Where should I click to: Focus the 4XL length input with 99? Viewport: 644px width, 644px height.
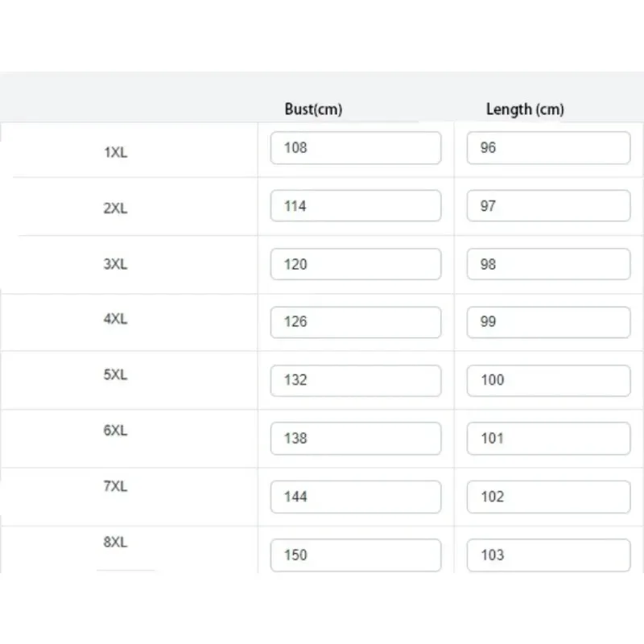tap(548, 323)
